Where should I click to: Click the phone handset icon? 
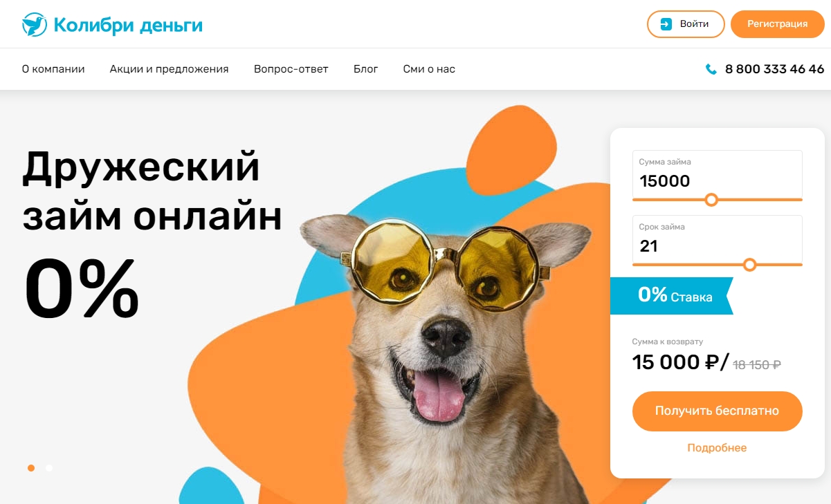[711, 69]
